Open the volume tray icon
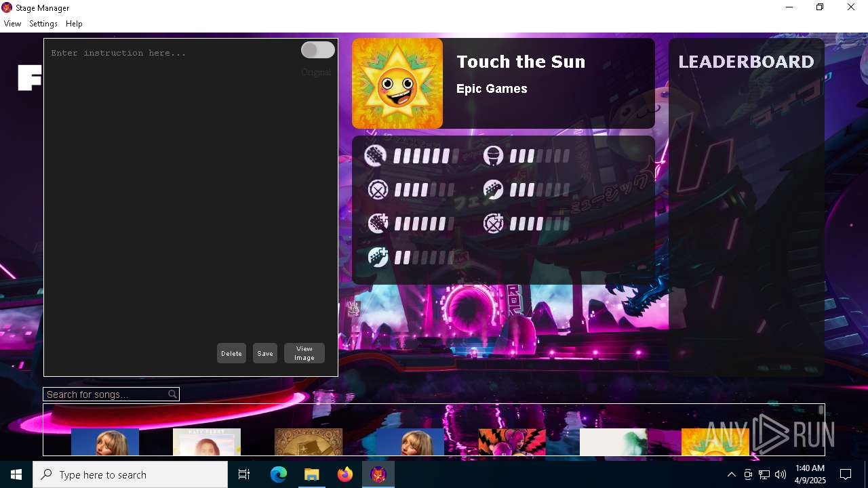 [781, 474]
